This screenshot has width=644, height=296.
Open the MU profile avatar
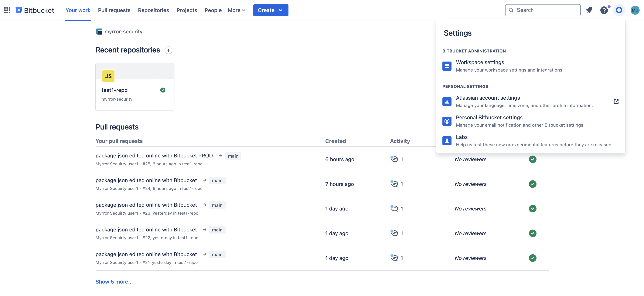tap(635, 10)
